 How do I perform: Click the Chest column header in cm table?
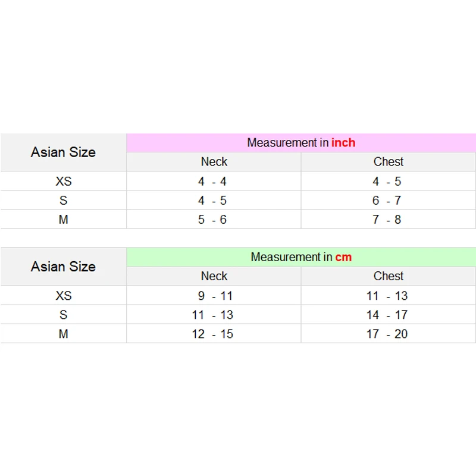click(x=389, y=276)
